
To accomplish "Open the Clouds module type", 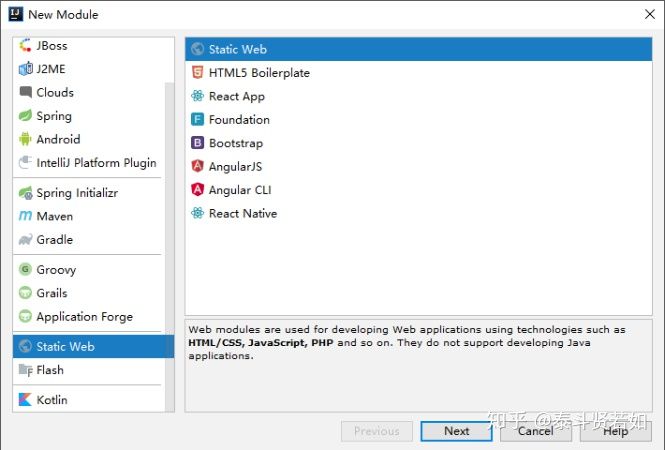I will (55, 93).
